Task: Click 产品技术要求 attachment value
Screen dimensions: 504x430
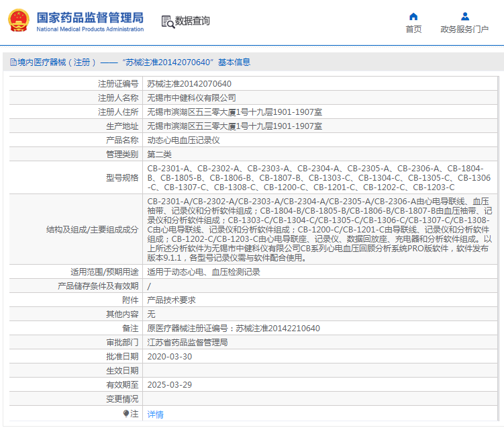Action: pyautogui.click(x=171, y=300)
